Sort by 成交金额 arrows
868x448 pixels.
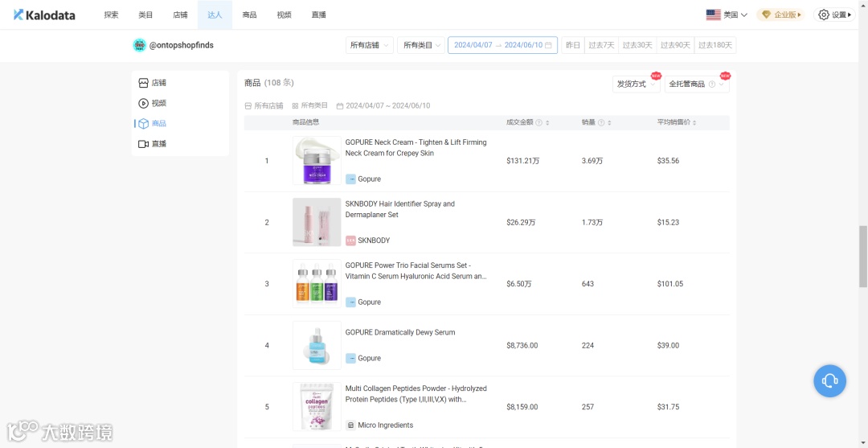click(547, 123)
